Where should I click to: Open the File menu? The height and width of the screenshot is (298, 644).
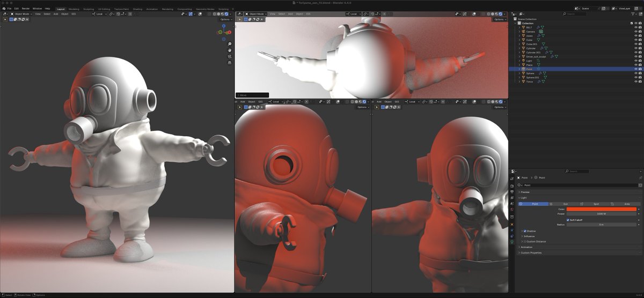coord(9,9)
